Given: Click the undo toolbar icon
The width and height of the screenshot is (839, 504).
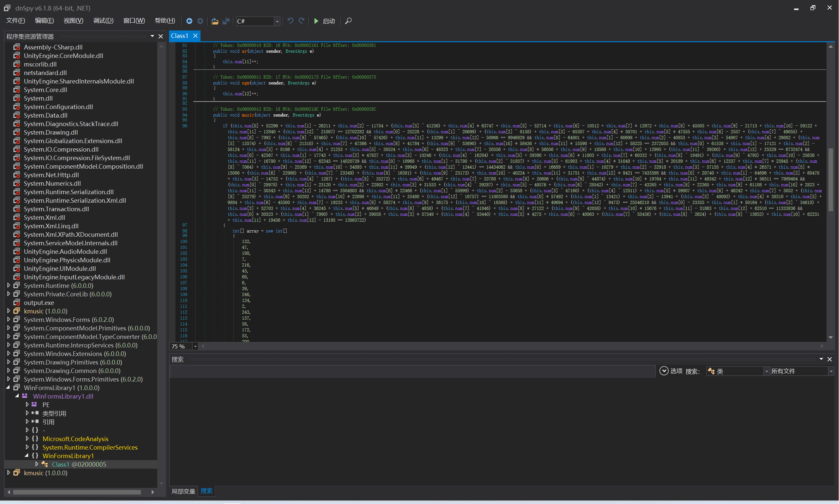Looking at the screenshot, I should pyautogui.click(x=290, y=21).
